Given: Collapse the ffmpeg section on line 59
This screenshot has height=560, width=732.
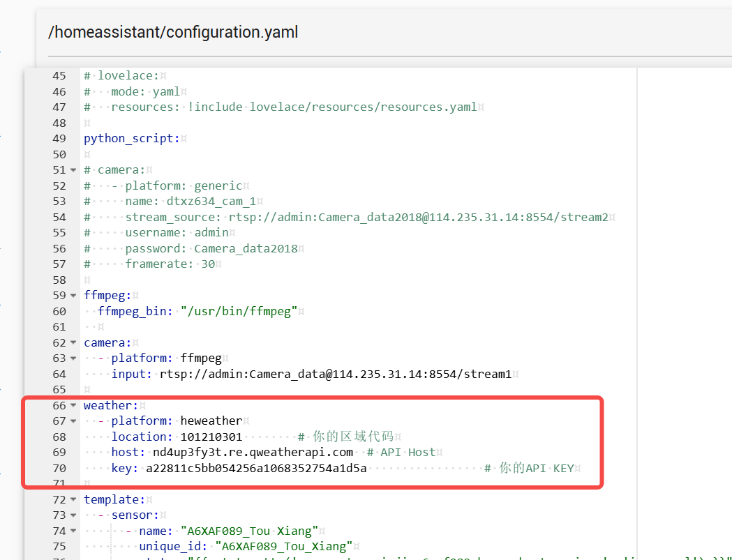Looking at the screenshot, I should (x=73, y=296).
